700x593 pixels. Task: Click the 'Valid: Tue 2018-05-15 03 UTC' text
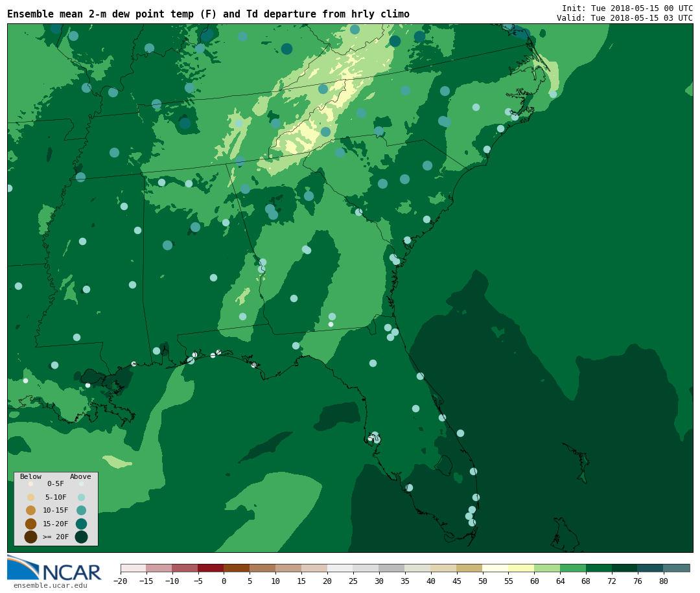625,18
